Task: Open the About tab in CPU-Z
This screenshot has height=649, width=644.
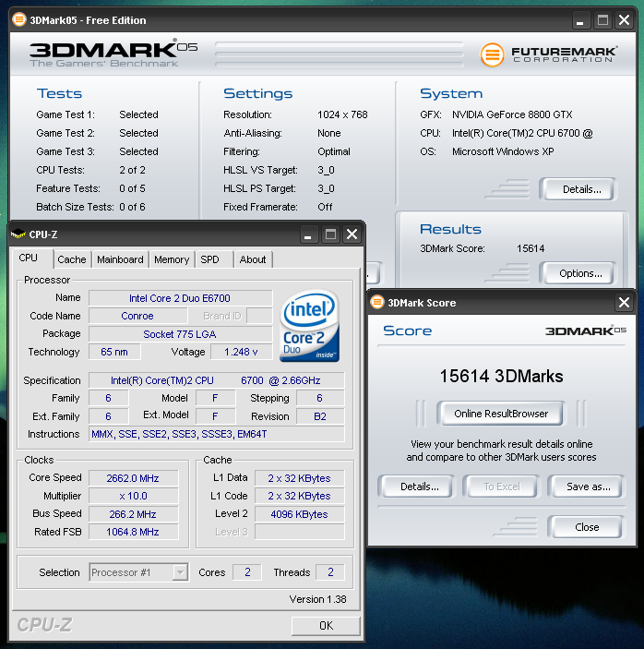Action: [253, 259]
